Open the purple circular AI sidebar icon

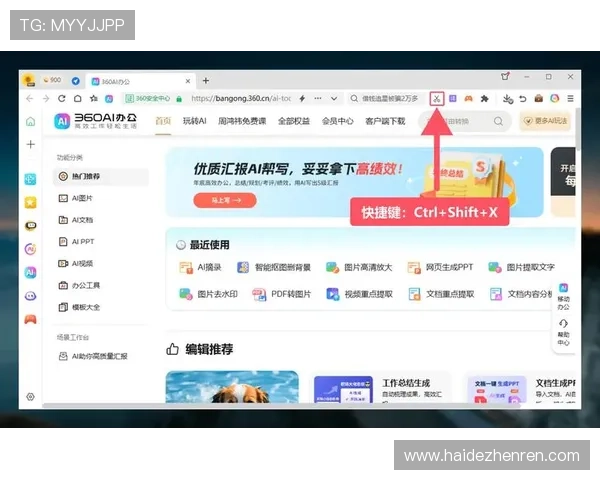(31, 249)
